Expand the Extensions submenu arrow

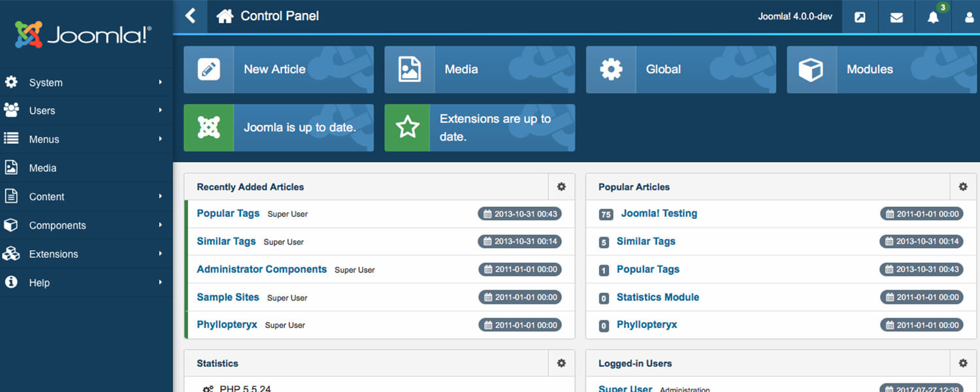160,253
